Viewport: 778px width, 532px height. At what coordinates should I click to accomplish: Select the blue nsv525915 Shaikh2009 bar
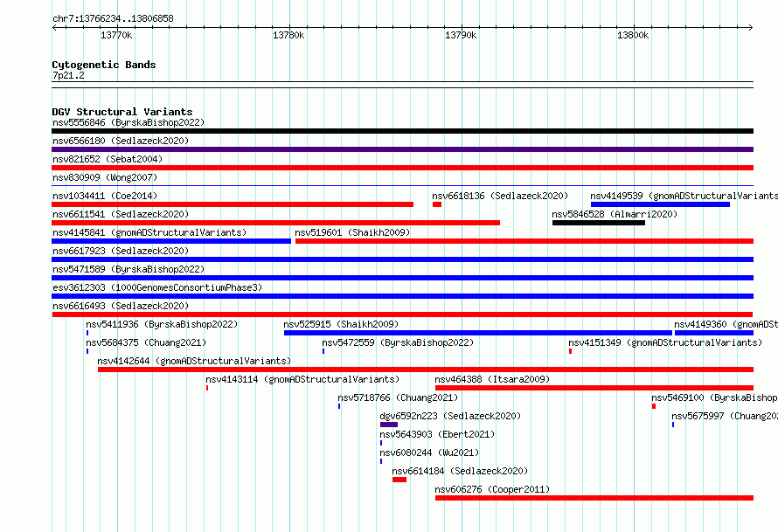pyautogui.click(x=478, y=333)
